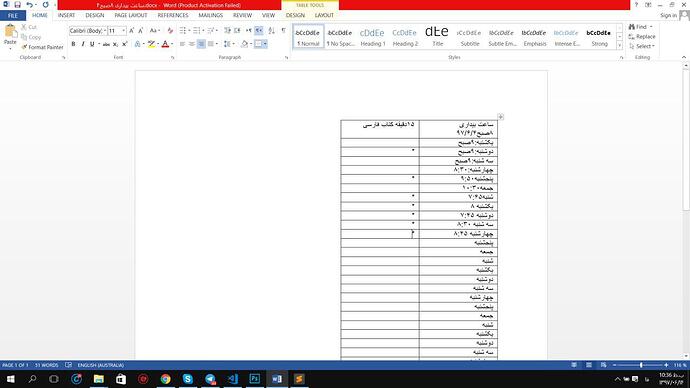
Task: Switch to the PAGE LAYOUT tab
Action: click(x=131, y=15)
